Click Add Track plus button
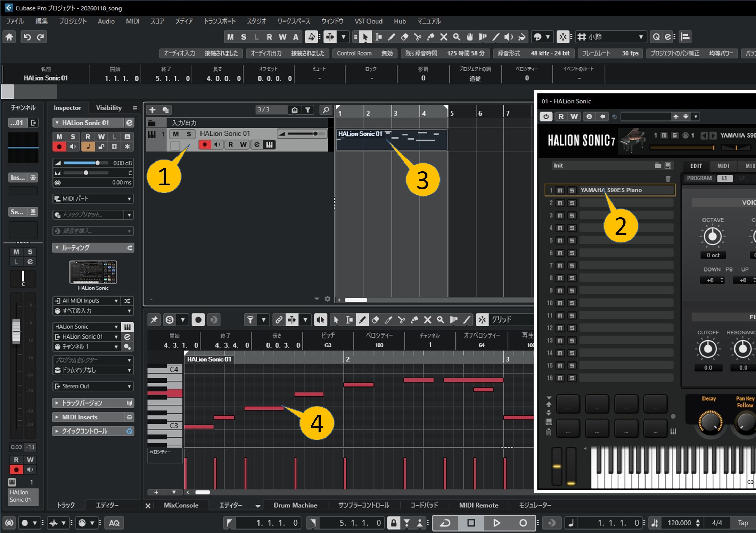 (x=152, y=110)
